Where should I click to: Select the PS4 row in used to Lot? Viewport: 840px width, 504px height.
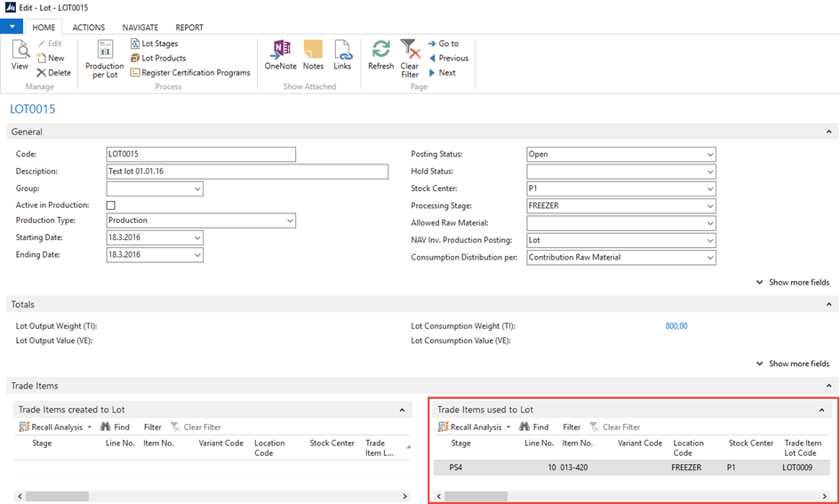point(631,468)
